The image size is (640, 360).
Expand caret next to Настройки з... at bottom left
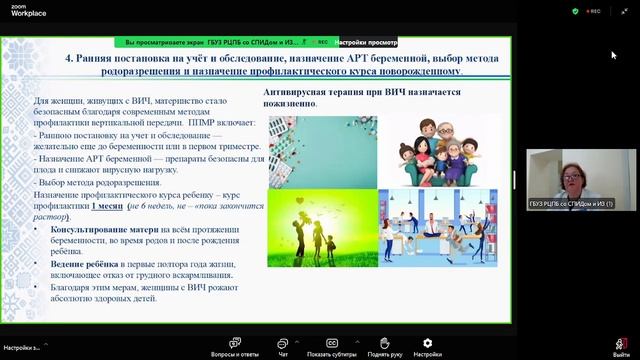pyautogui.click(x=46, y=344)
